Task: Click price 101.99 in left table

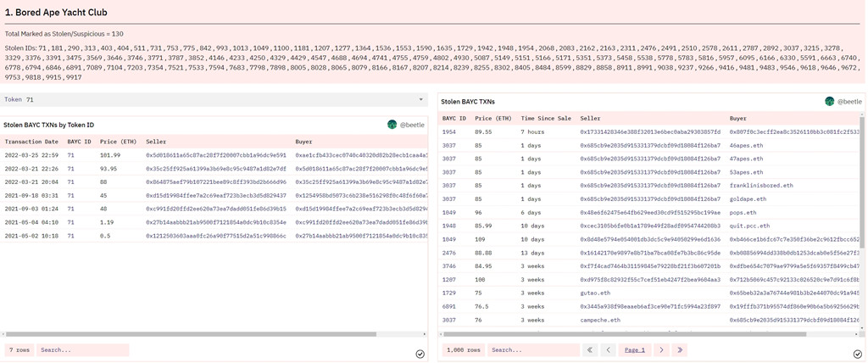Action: pyautogui.click(x=109, y=155)
